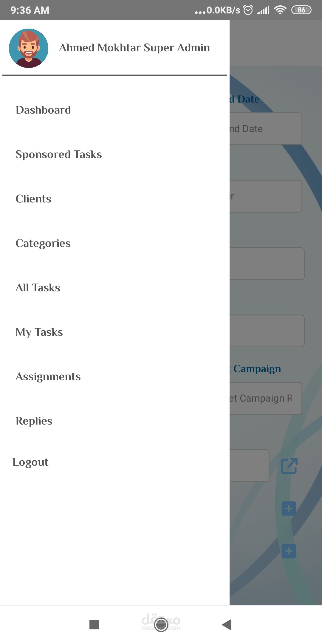This screenshot has width=322, height=644.
Task: Click the external link open icon
Action: [289, 466]
